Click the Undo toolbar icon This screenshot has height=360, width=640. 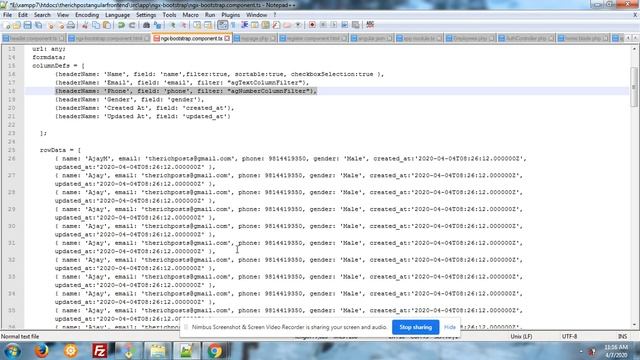[121, 25]
